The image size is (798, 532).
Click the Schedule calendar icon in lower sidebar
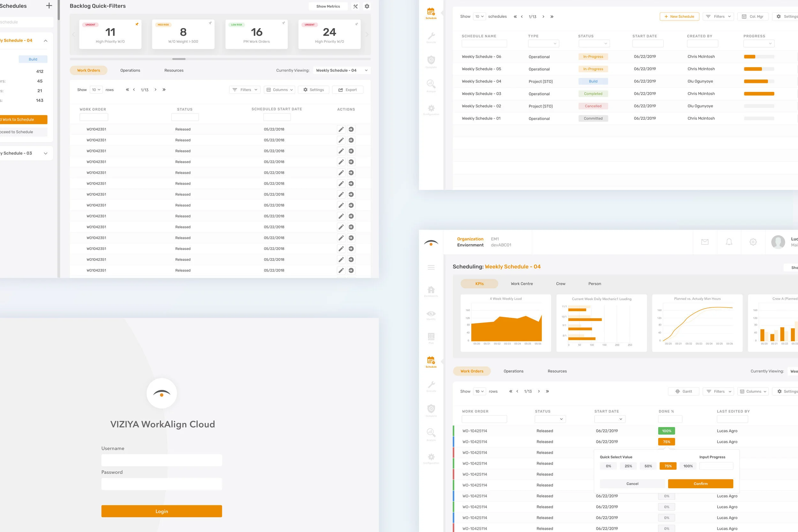tap(431, 361)
